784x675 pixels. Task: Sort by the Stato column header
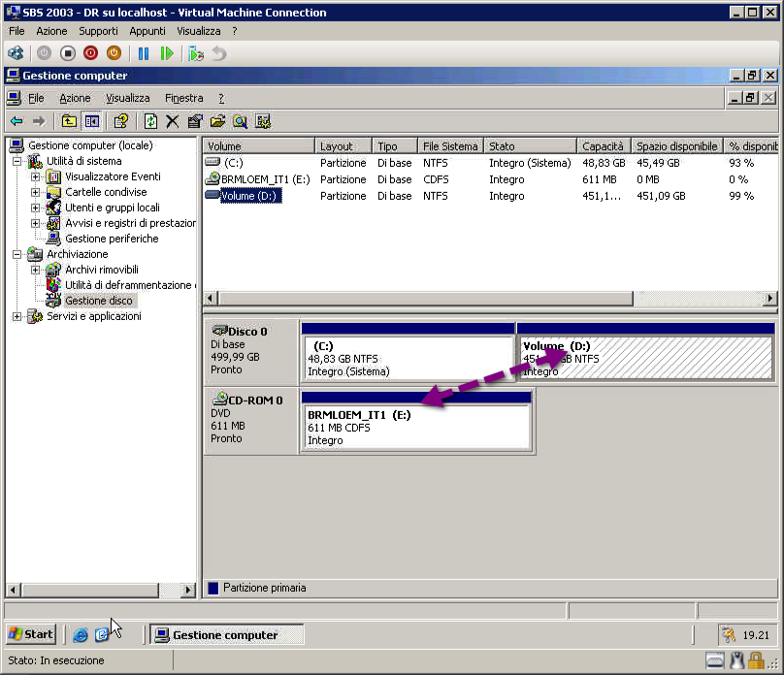[x=530, y=145]
